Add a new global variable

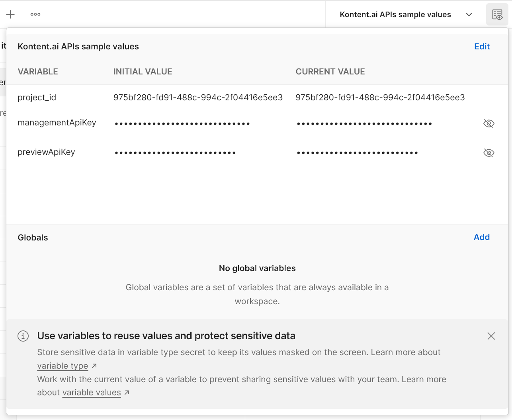[x=481, y=237]
